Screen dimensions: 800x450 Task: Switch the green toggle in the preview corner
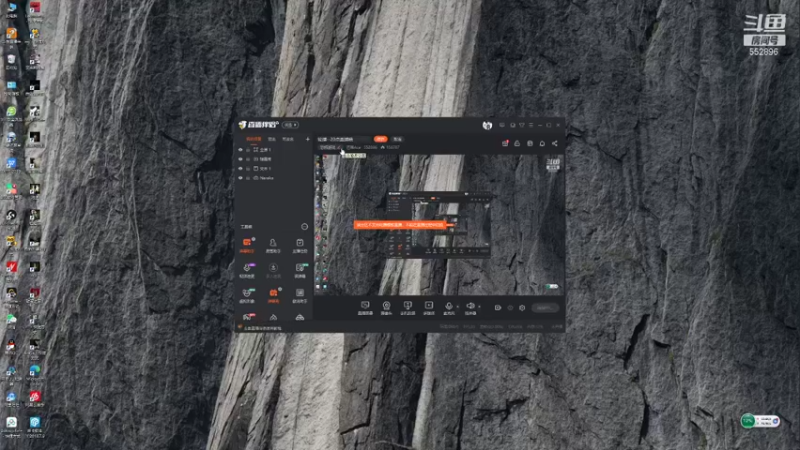click(x=552, y=287)
